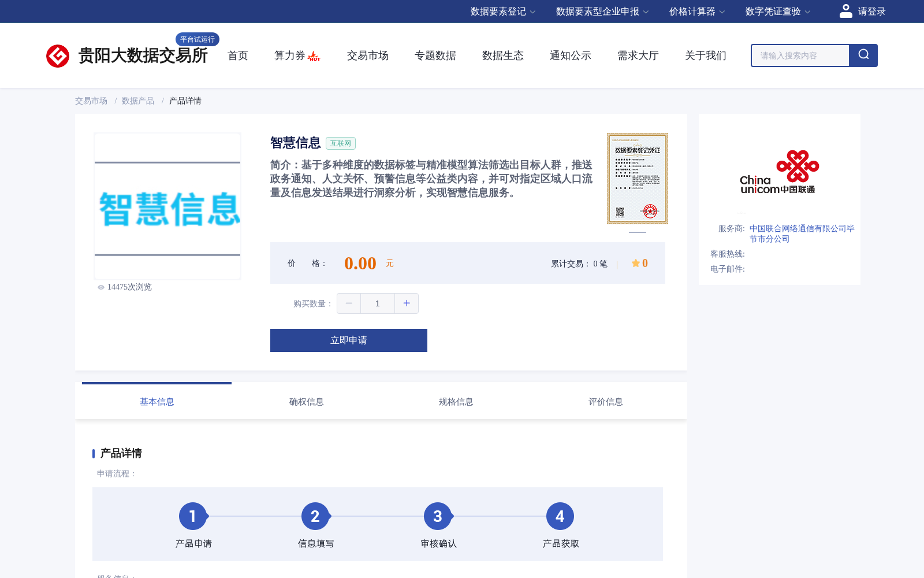Click the 请登录 login link
The image size is (924, 578).
pos(871,12)
